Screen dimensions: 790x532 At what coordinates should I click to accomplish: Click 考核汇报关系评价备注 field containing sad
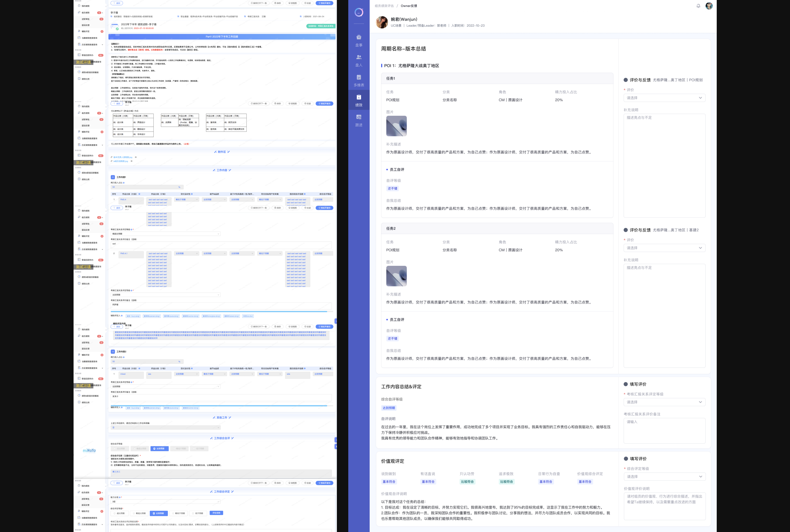pos(221,245)
